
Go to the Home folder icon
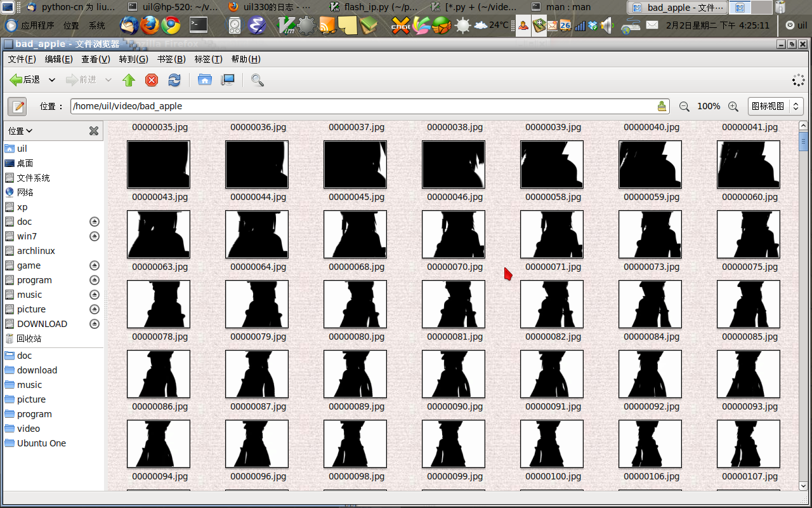coord(204,80)
